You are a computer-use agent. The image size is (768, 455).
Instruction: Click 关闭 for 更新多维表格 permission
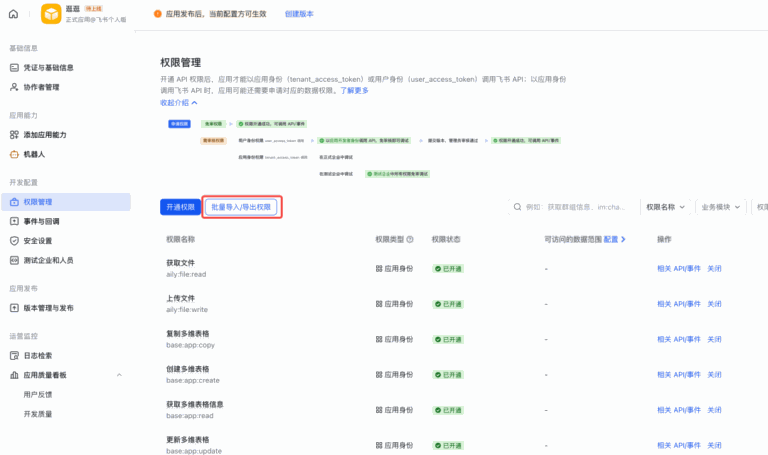click(714, 445)
